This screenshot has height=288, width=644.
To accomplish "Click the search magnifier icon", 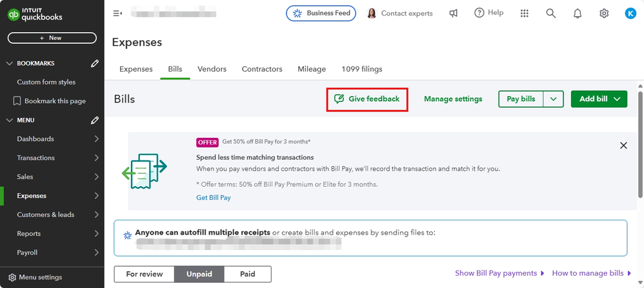I will pos(550,13).
